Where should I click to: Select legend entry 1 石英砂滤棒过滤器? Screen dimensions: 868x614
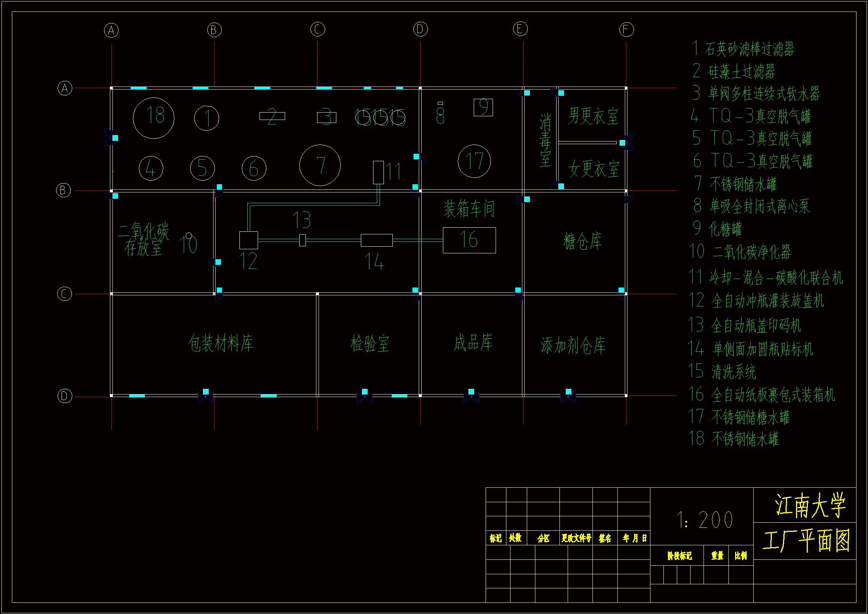coord(743,49)
